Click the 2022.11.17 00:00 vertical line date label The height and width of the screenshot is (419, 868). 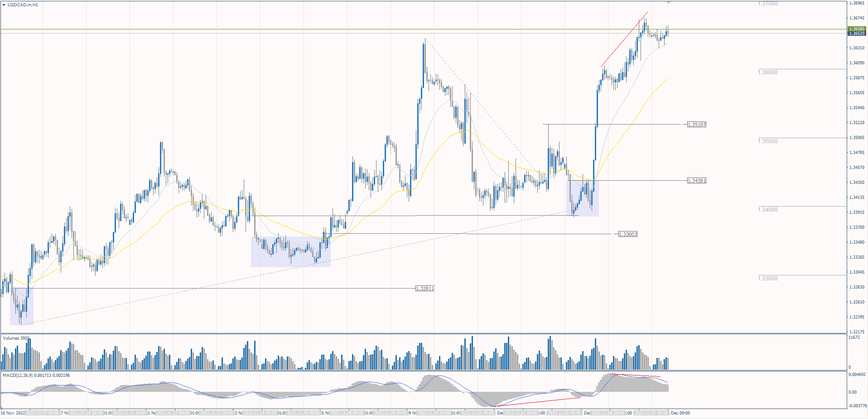pyautogui.click(x=43, y=413)
